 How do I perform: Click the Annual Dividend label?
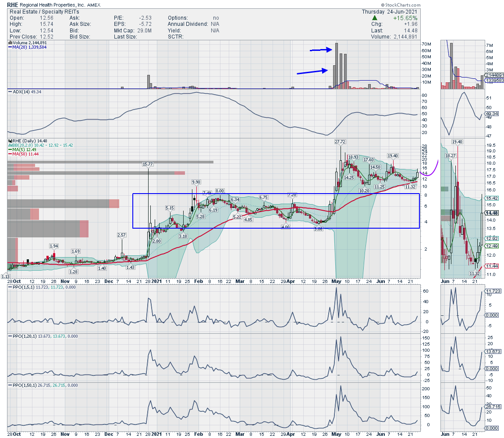188,24
